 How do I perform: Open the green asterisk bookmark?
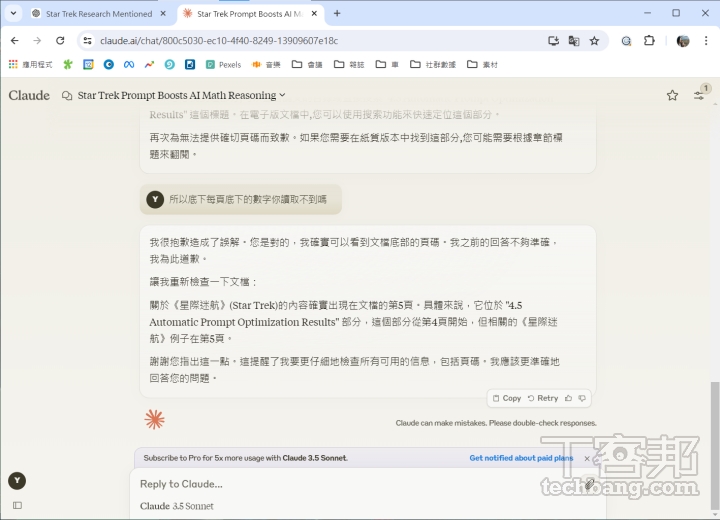pos(68,64)
